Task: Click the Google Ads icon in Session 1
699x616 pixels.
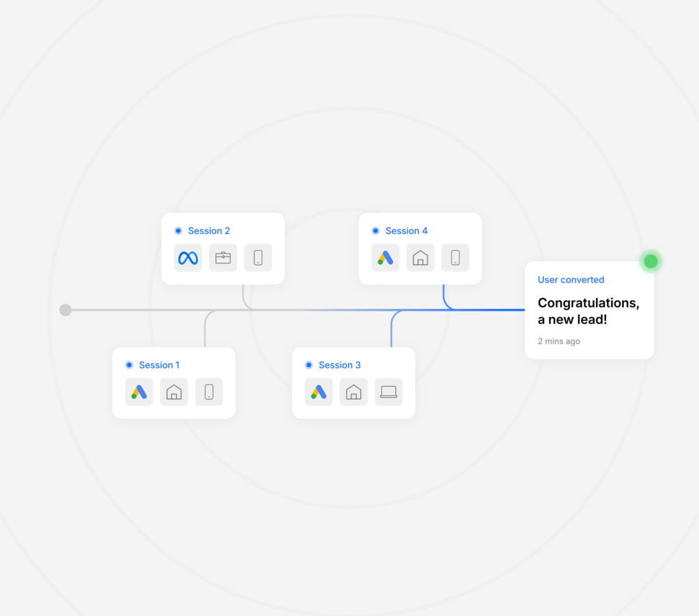Action: [139, 392]
